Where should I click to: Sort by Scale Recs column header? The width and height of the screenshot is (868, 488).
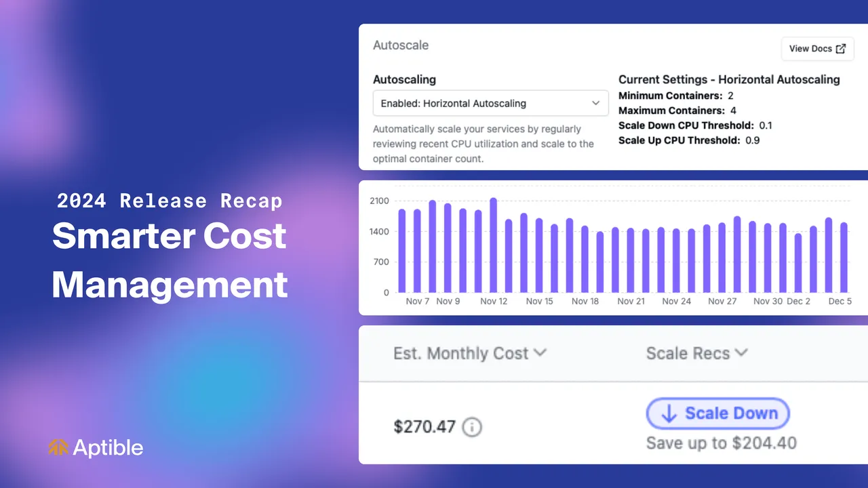click(x=696, y=353)
